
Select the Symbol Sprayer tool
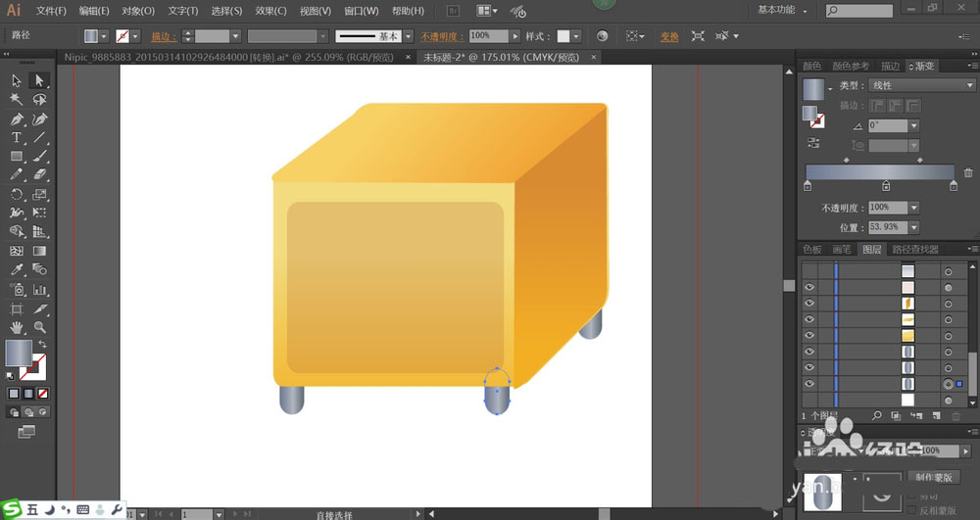17,289
